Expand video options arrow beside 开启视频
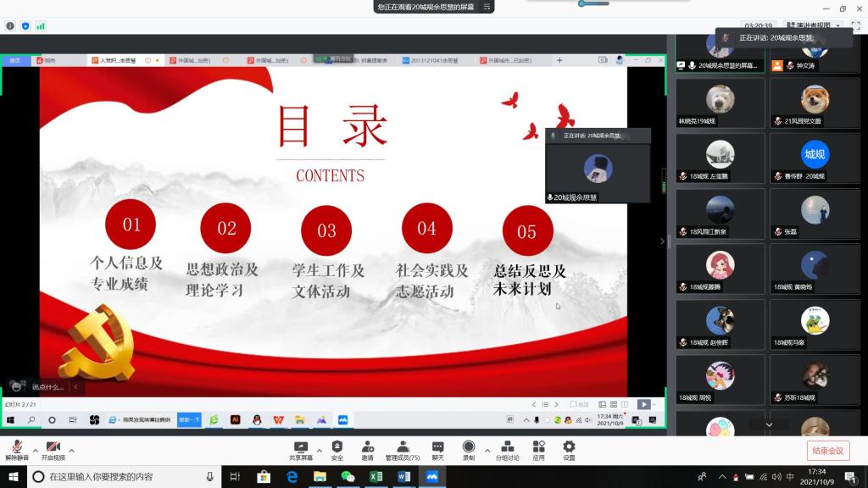Image resolution: width=868 pixels, height=488 pixels. [71, 450]
